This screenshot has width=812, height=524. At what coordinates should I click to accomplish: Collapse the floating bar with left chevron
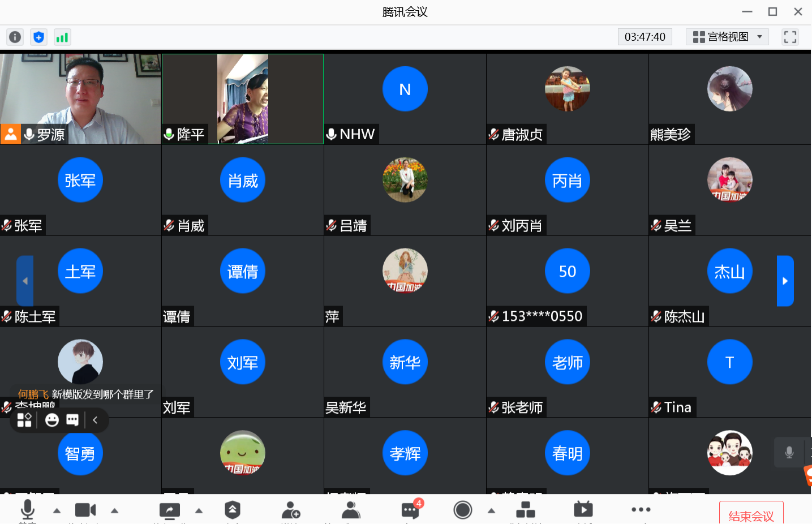(95, 420)
